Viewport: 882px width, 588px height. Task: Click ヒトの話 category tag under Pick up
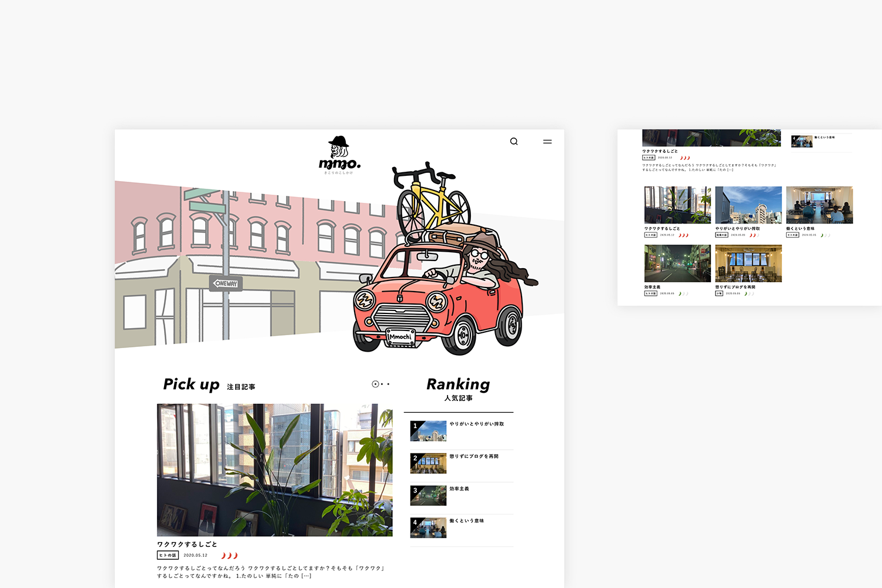click(168, 555)
